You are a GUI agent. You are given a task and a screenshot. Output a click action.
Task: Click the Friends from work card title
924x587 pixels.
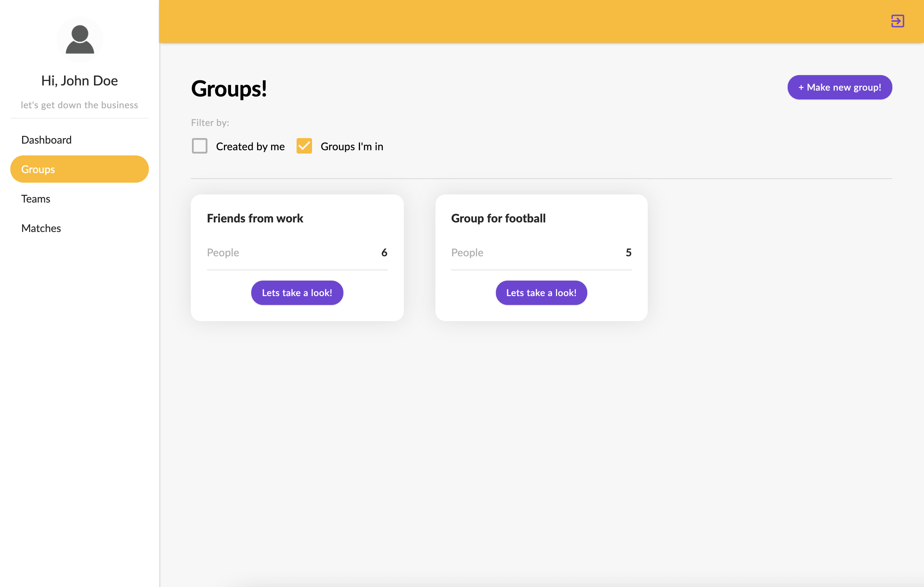[x=255, y=218]
